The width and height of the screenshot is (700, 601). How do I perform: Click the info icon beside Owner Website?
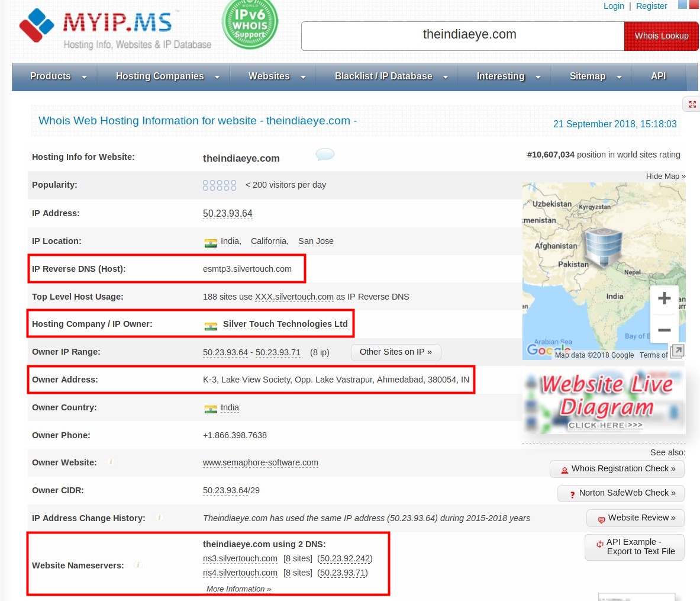111,462
